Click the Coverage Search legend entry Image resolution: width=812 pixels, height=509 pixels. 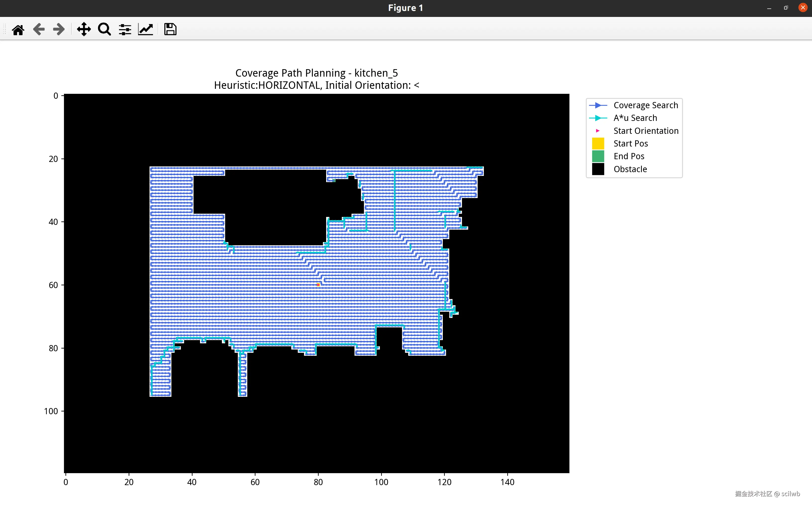click(x=645, y=105)
